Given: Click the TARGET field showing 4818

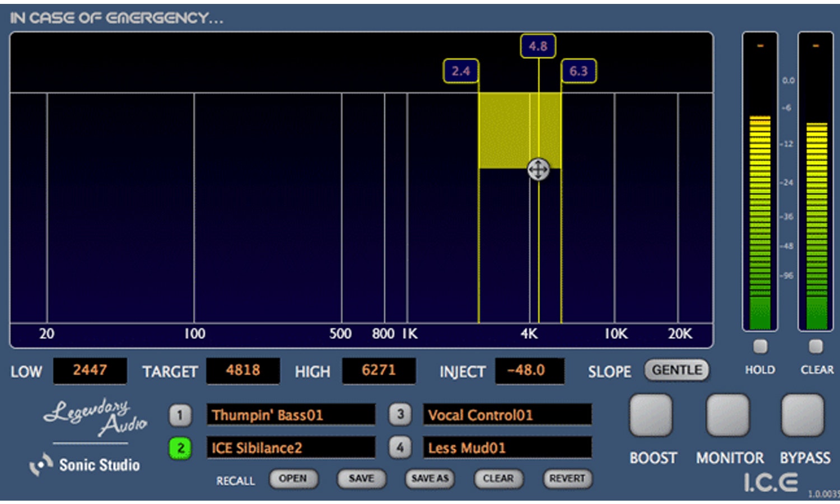Looking at the screenshot, I should [243, 371].
